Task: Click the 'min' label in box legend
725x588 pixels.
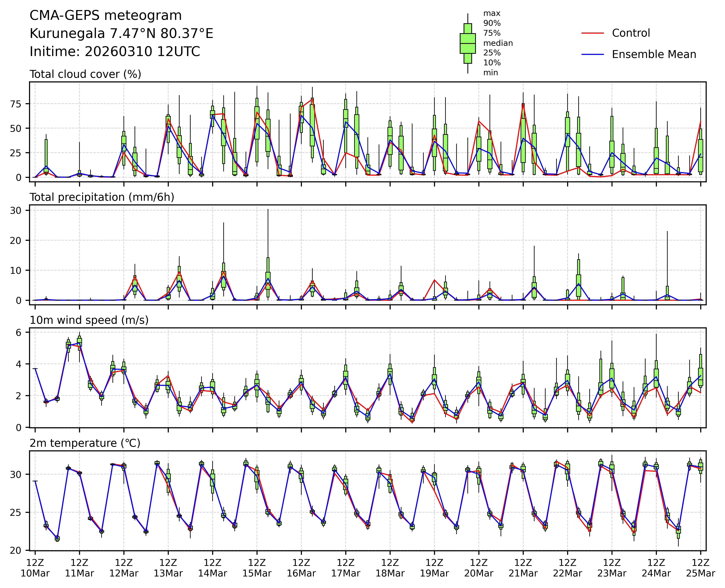Action: (x=490, y=73)
